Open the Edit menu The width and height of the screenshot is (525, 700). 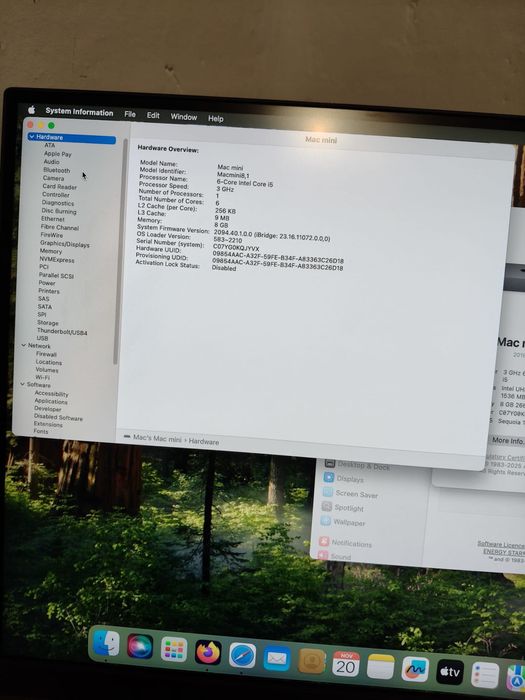click(153, 115)
